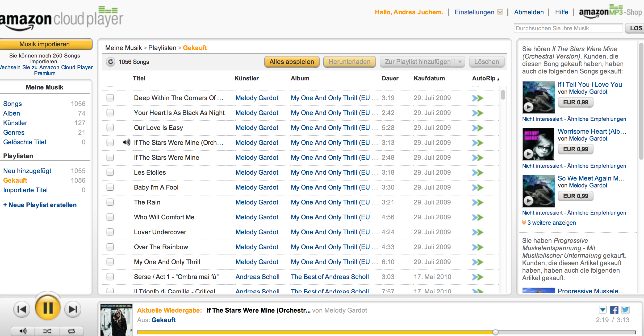644x336 pixels.
Task: Open Alben in the sidebar
Action: (x=11, y=113)
